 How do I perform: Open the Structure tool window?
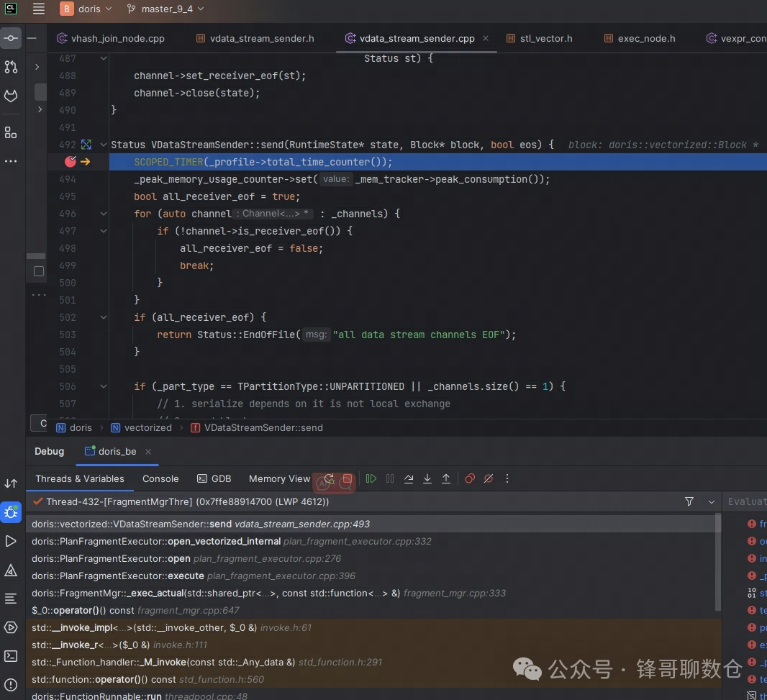[11, 132]
